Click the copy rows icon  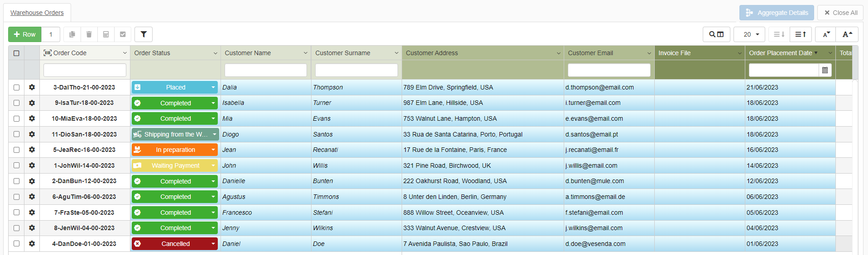[x=72, y=34]
